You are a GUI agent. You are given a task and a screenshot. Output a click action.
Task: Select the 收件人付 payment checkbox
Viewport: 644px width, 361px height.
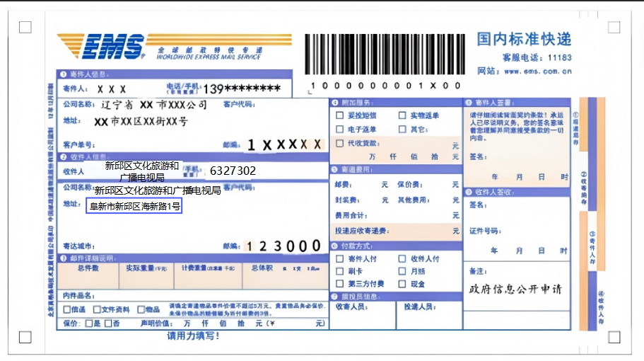[x=402, y=258]
